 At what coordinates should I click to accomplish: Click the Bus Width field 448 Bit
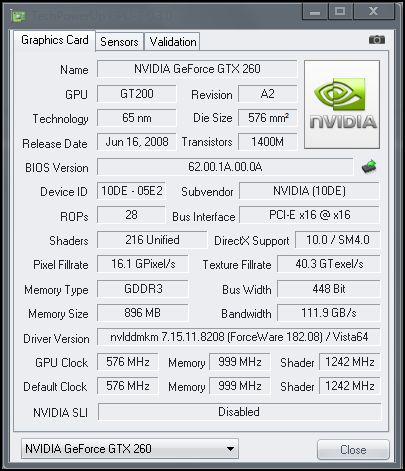point(329,288)
